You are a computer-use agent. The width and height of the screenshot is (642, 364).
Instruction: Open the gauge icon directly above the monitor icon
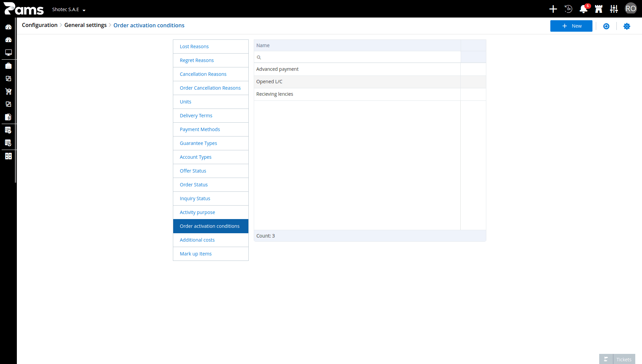click(x=8, y=40)
